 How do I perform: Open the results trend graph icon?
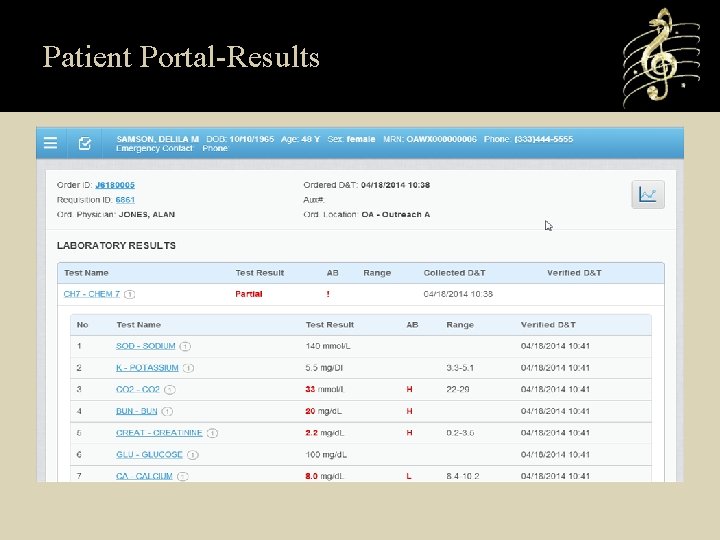click(648, 195)
